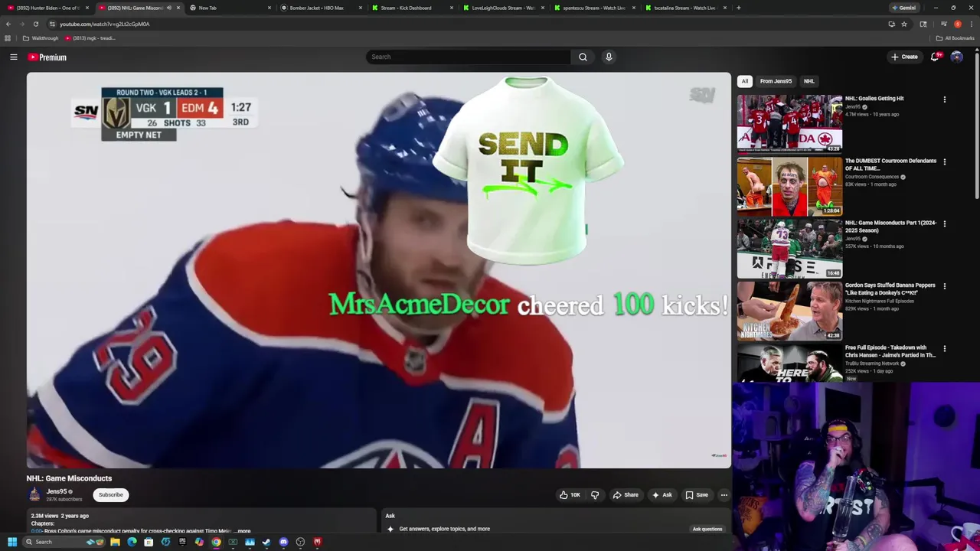
Task: Subscribe to Jens95 channel
Action: click(110, 495)
